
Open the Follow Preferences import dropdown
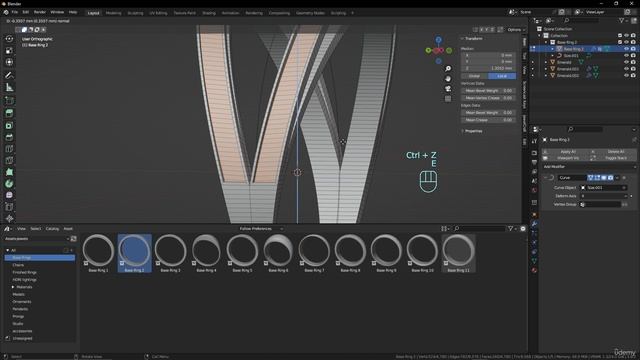point(261,229)
